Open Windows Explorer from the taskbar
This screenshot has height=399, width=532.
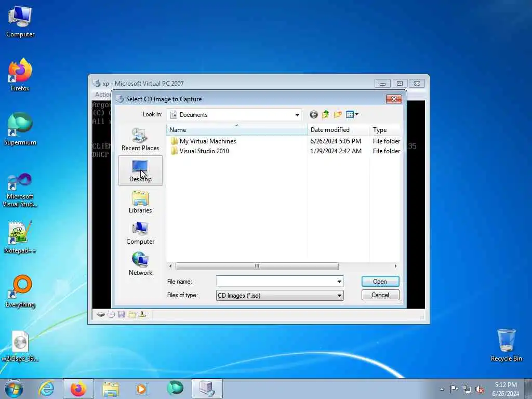coord(111,389)
